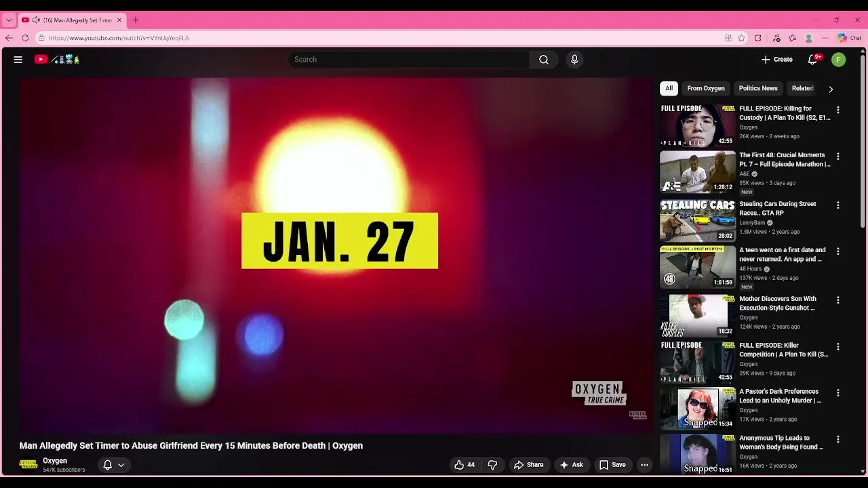Viewport: 868px width, 488px height.
Task: Select the Related filter chip
Action: [x=802, y=88]
